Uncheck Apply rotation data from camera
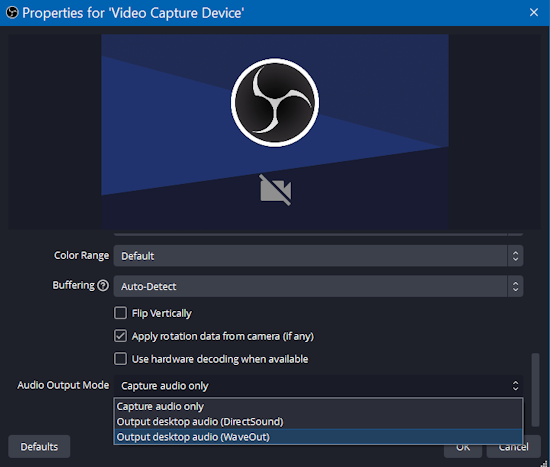Image resolution: width=550 pixels, height=467 pixels. tap(120, 336)
